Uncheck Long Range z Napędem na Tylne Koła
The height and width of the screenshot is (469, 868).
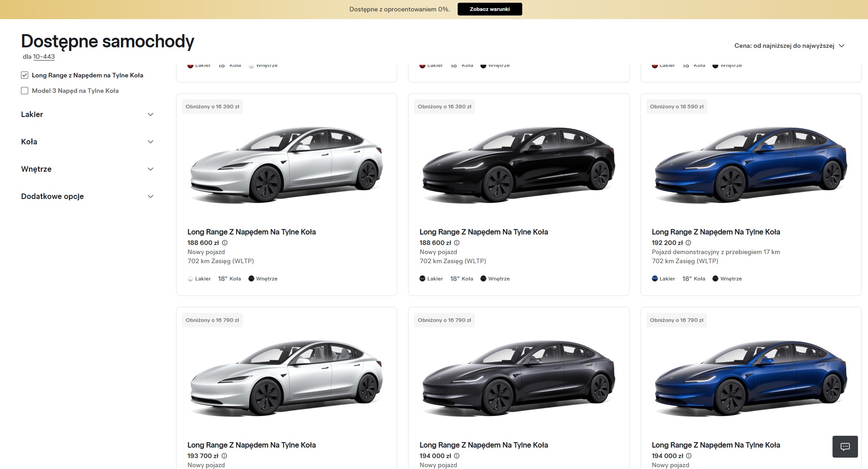(25, 75)
